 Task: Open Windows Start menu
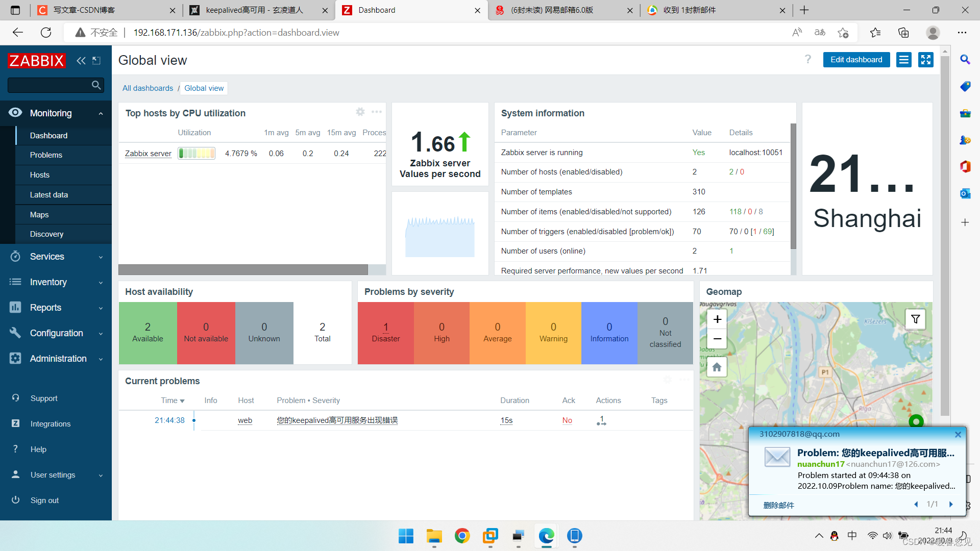pos(406,536)
